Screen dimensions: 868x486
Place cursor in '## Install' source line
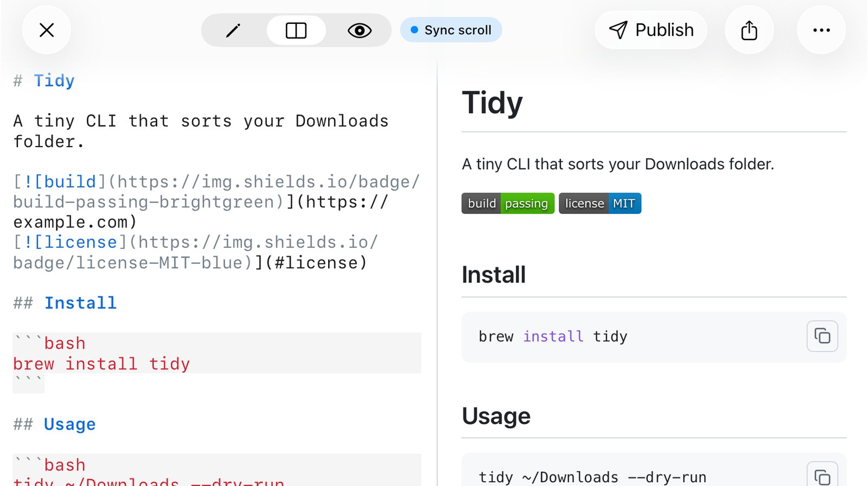(x=65, y=303)
